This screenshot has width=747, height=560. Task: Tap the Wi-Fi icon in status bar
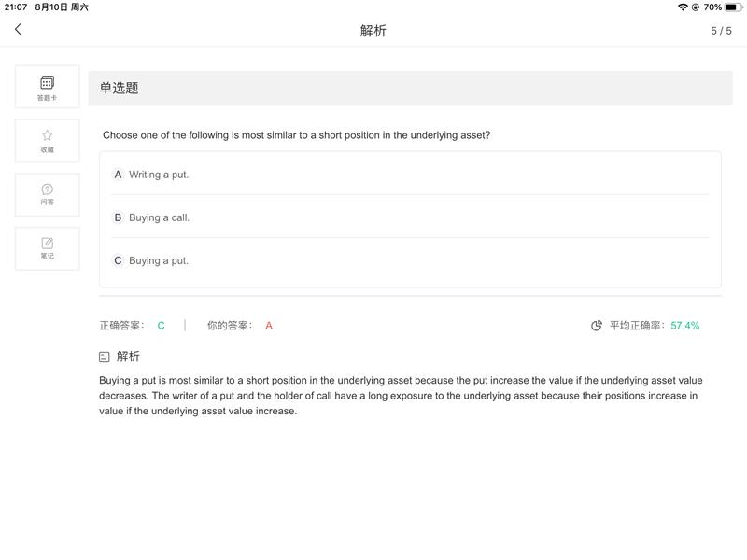pyautogui.click(x=683, y=7)
